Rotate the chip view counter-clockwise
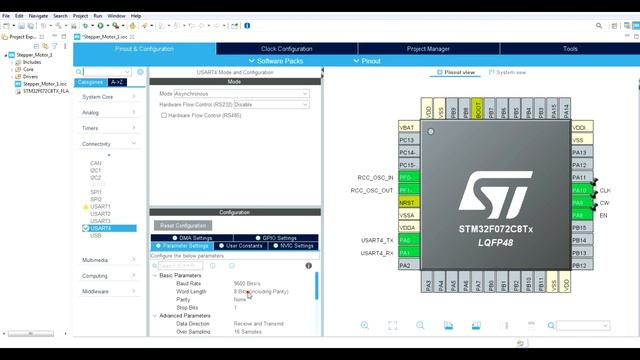This screenshot has height=360, width=640. click(x=476, y=325)
